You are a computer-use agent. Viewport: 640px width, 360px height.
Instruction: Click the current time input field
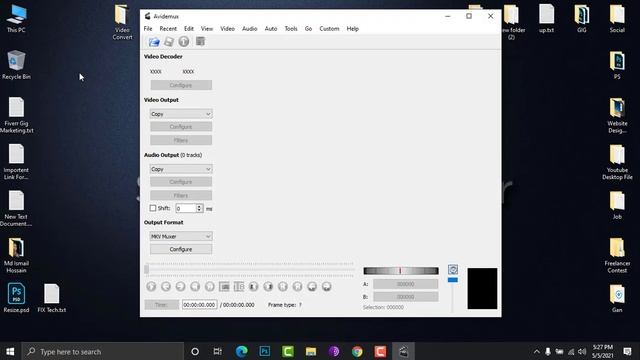coord(199,304)
